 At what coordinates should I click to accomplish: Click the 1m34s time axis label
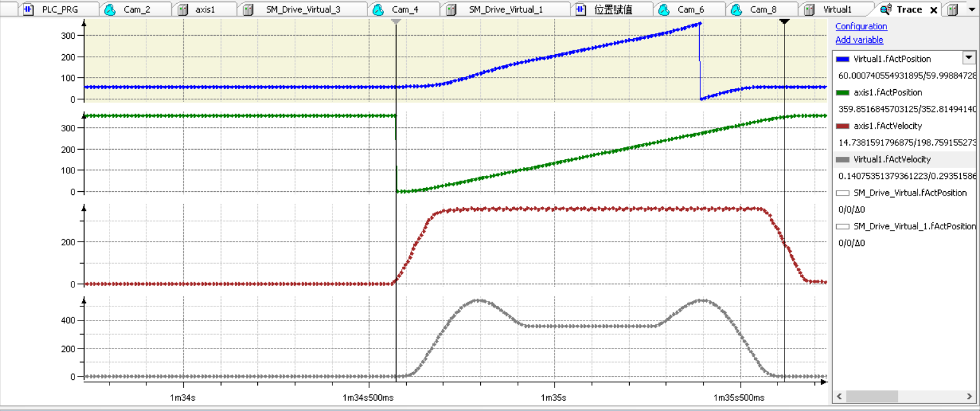183,398
